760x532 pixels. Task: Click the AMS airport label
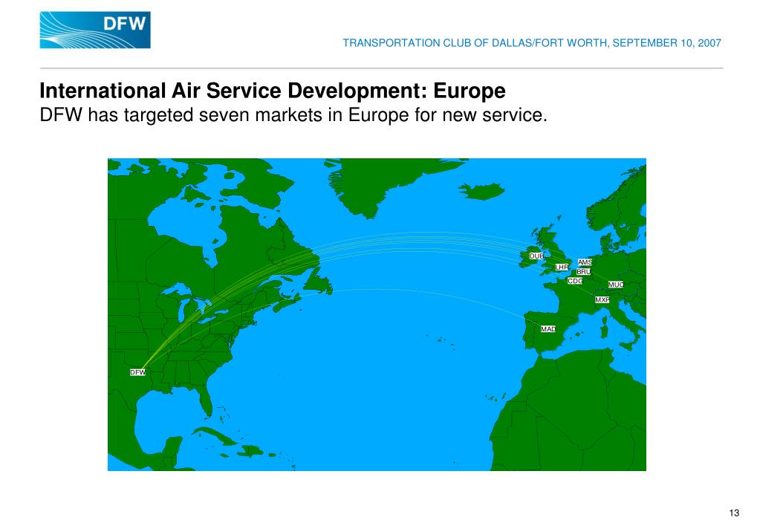585,262
